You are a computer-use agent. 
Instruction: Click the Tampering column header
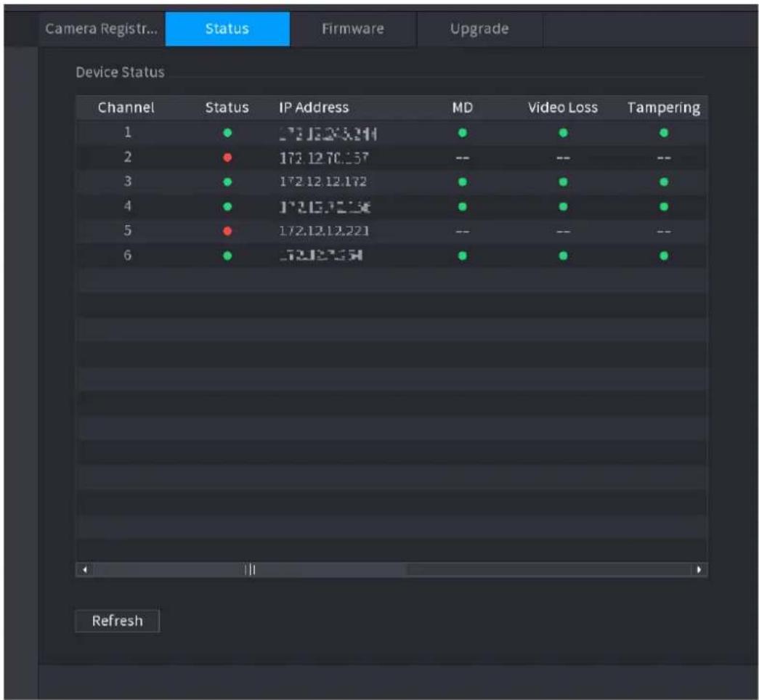click(x=664, y=107)
